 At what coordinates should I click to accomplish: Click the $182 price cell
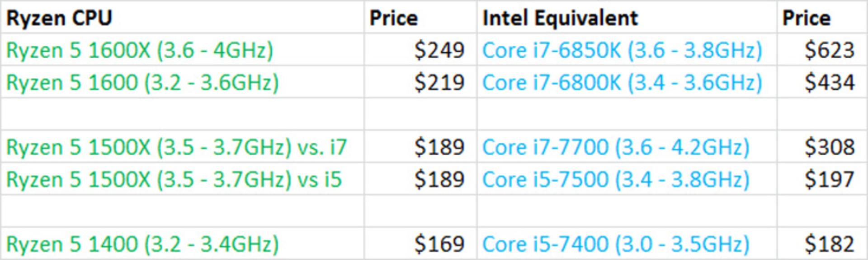point(822,244)
